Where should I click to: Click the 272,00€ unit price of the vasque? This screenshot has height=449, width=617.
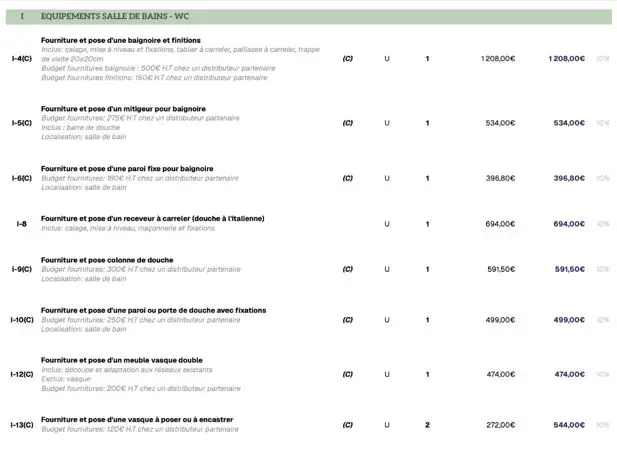coord(500,425)
